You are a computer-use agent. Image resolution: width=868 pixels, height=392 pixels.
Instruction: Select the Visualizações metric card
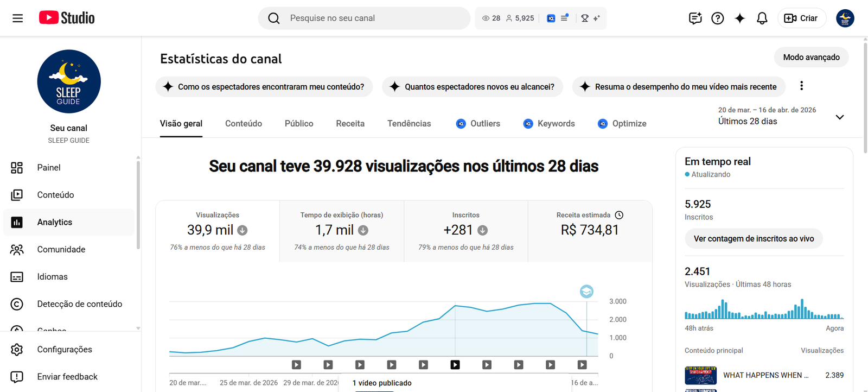(218, 231)
